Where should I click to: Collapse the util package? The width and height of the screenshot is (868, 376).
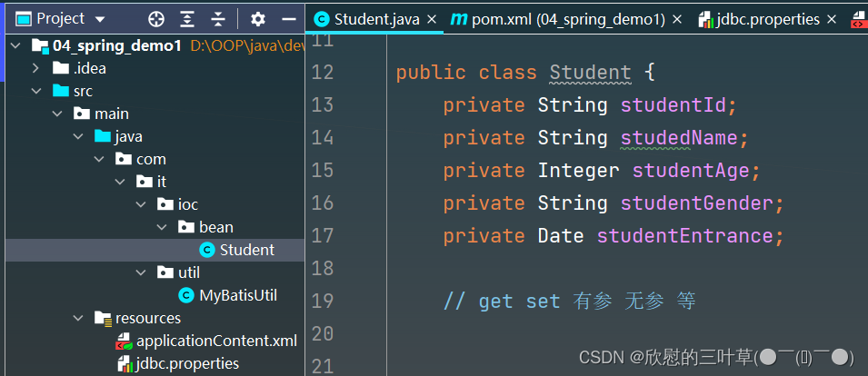(140, 272)
